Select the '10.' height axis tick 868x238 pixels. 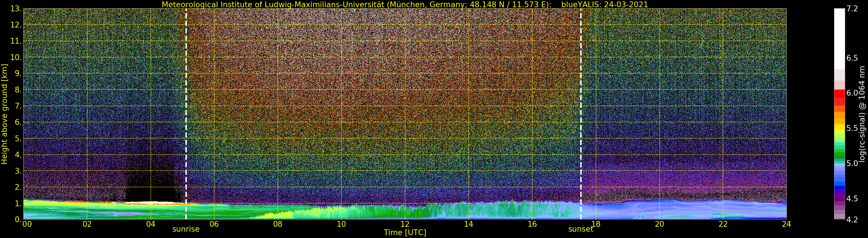16,57
